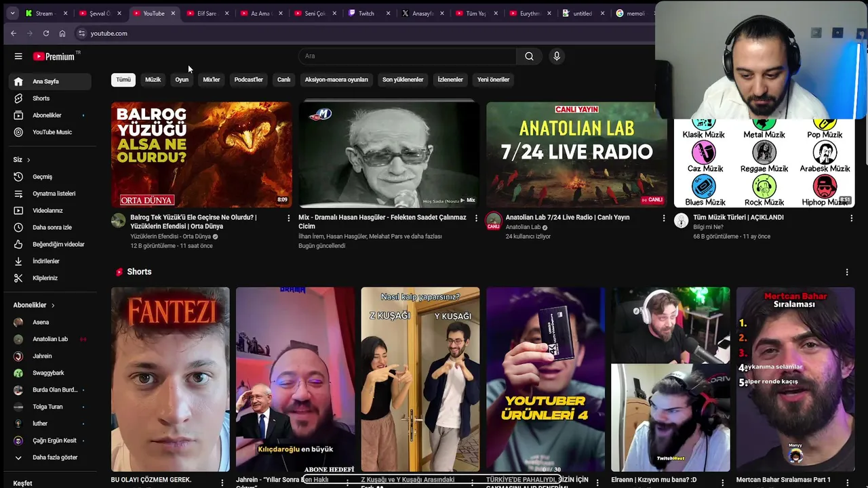
Task: Play the Balrog Yüzüğü video thumbnail
Action: 201,155
